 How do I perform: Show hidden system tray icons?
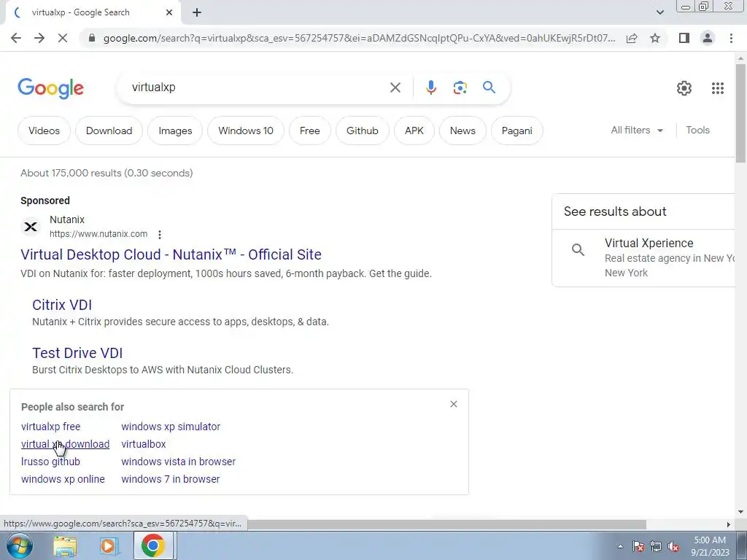tap(620, 546)
